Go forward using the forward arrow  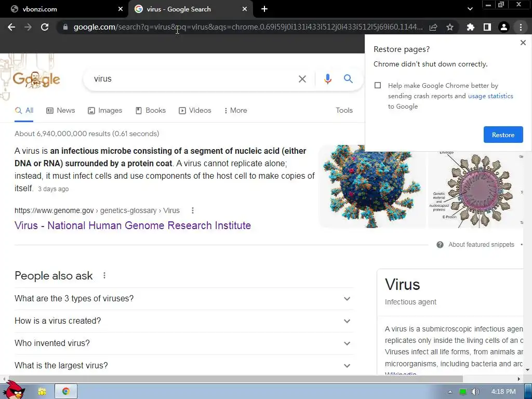coord(28,27)
